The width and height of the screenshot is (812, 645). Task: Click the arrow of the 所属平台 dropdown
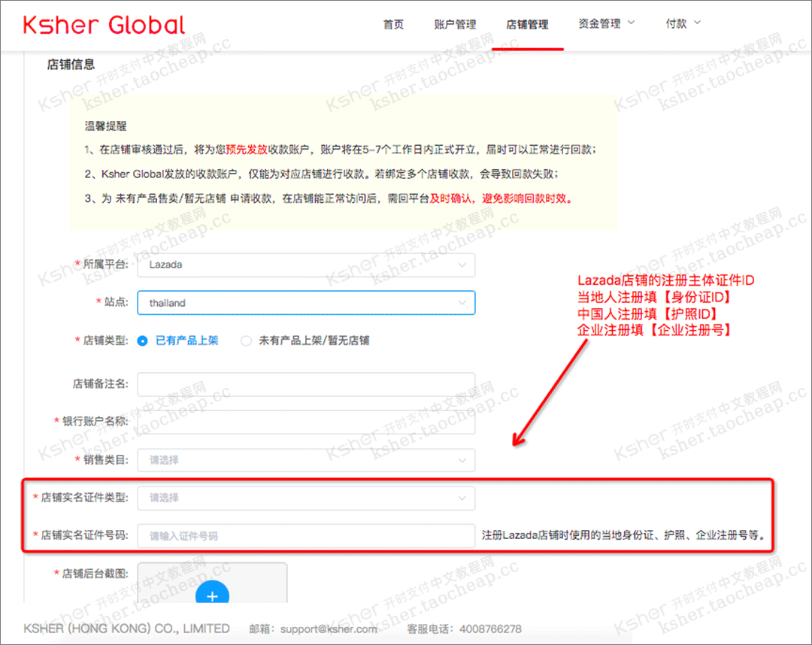point(462,265)
